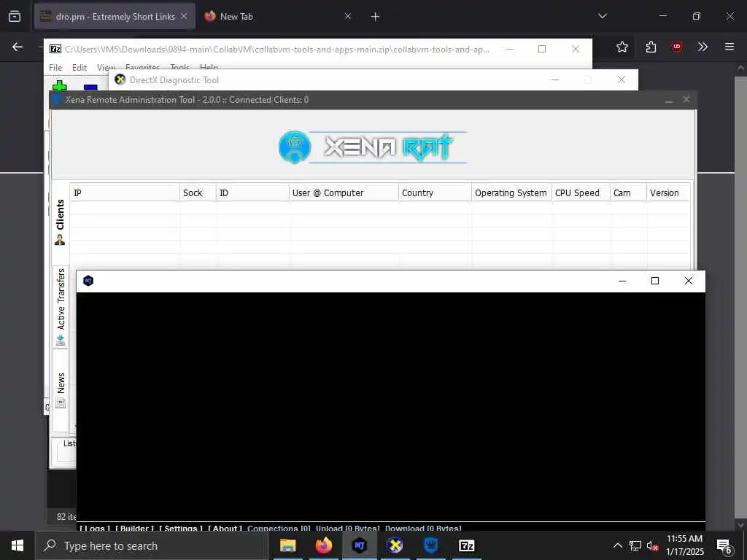The width and height of the screenshot is (747, 560).
Task: Click the NjRat window title bar icon
Action: (88, 281)
